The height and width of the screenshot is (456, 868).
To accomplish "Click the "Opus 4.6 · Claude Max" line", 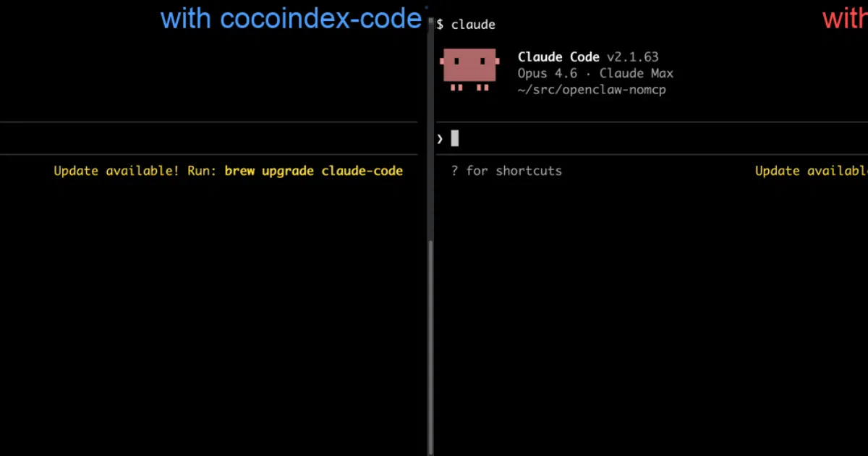I will pos(595,74).
